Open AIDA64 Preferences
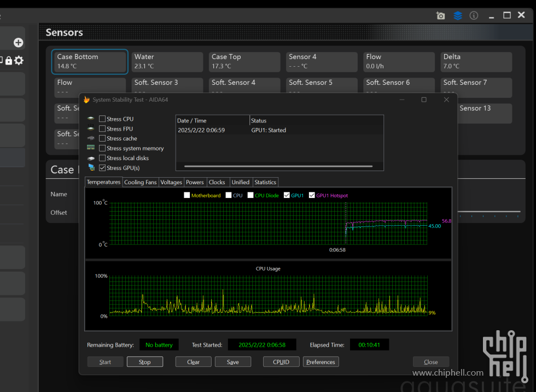The height and width of the screenshot is (392, 536). click(321, 362)
